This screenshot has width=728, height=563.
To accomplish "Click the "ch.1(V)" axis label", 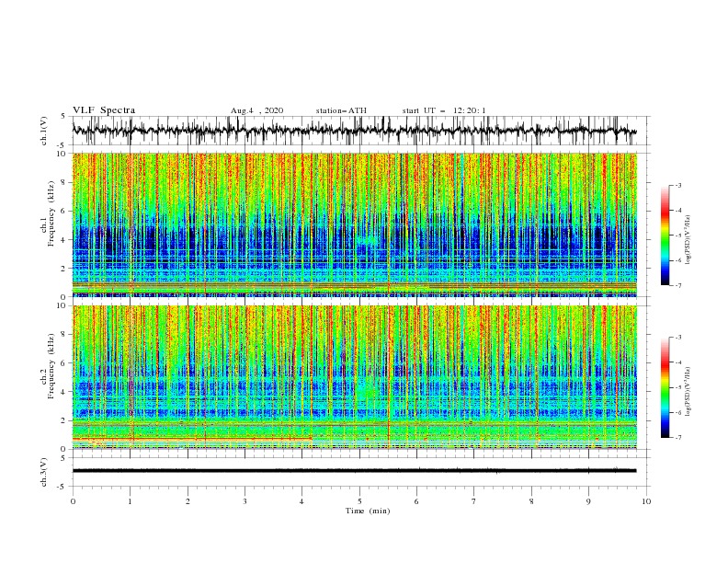I will (44, 131).
